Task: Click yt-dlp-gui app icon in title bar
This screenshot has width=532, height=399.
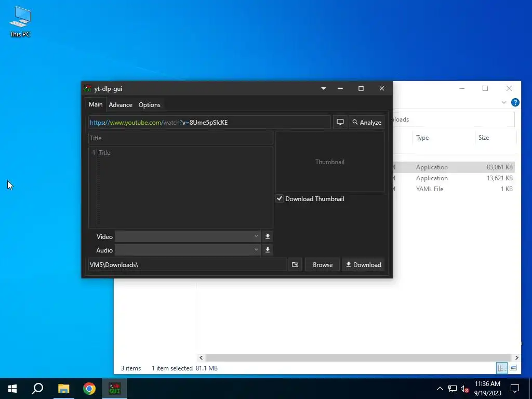Action: click(87, 88)
